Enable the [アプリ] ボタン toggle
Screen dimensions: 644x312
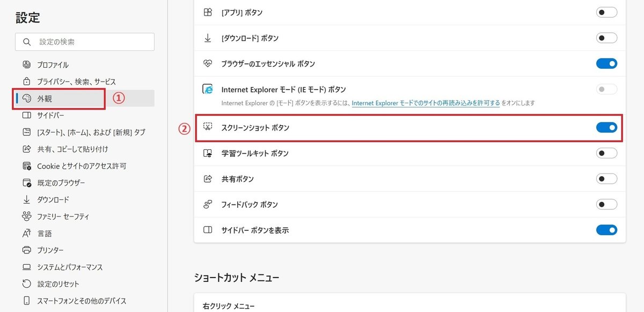tap(606, 12)
